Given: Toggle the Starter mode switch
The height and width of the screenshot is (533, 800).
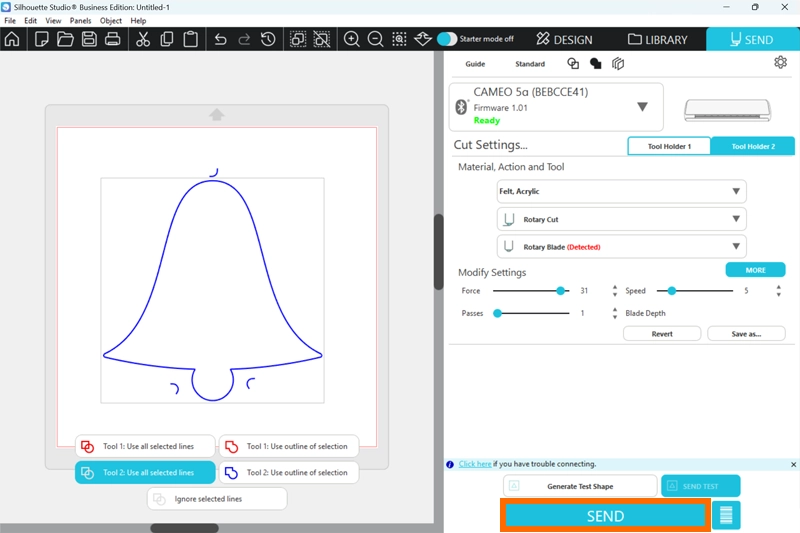Looking at the screenshot, I should pyautogui.click(x=447, y=40).
